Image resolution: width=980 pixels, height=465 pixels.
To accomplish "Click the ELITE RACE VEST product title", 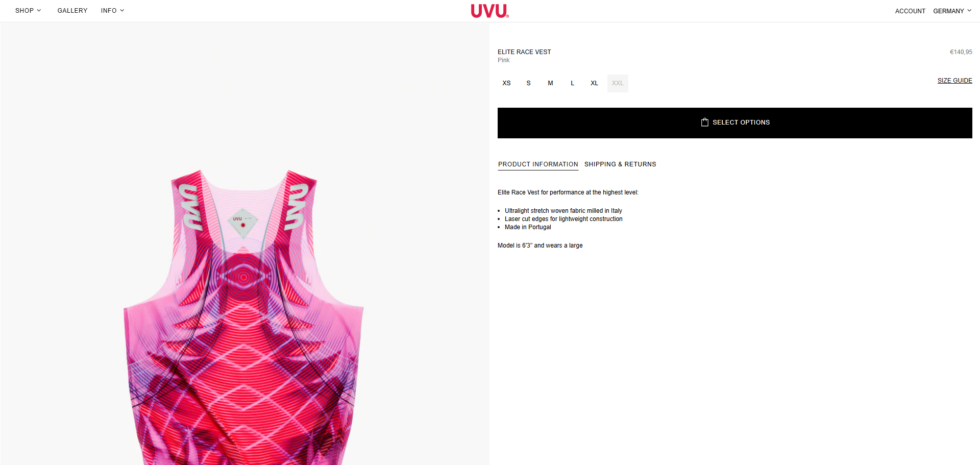I will (524, 52).
